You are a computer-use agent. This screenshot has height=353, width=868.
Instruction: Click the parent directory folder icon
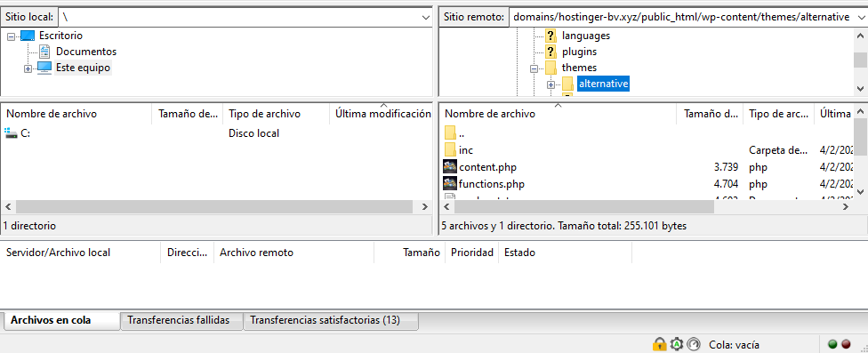click(450, 133)
